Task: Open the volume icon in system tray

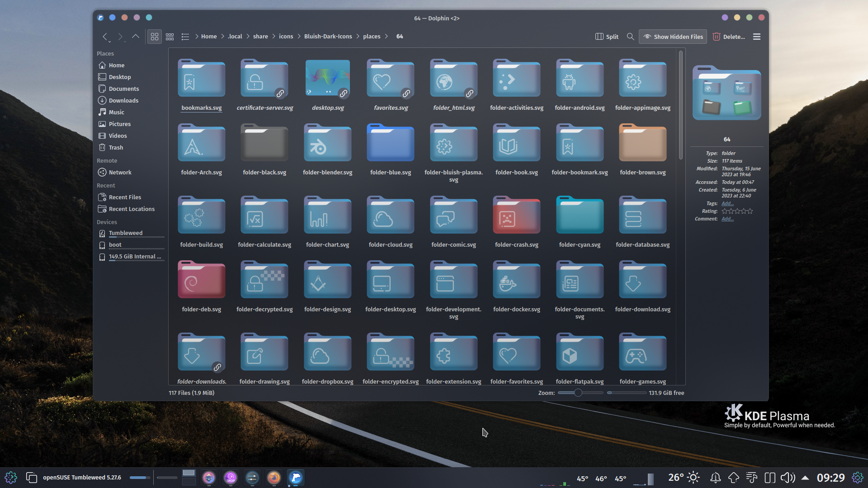Action: [788, 477]
